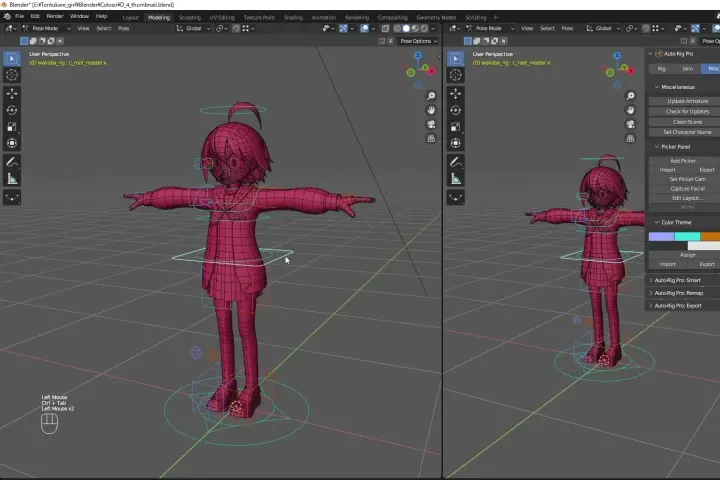720x480 pixels.
Task: Click the pan hand icon in left viewport
Action: [431, 110]
